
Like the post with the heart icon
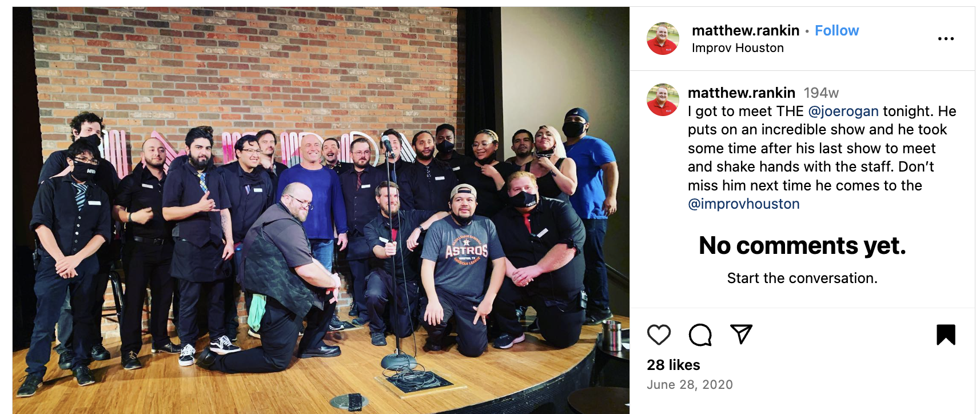point(659,335)
